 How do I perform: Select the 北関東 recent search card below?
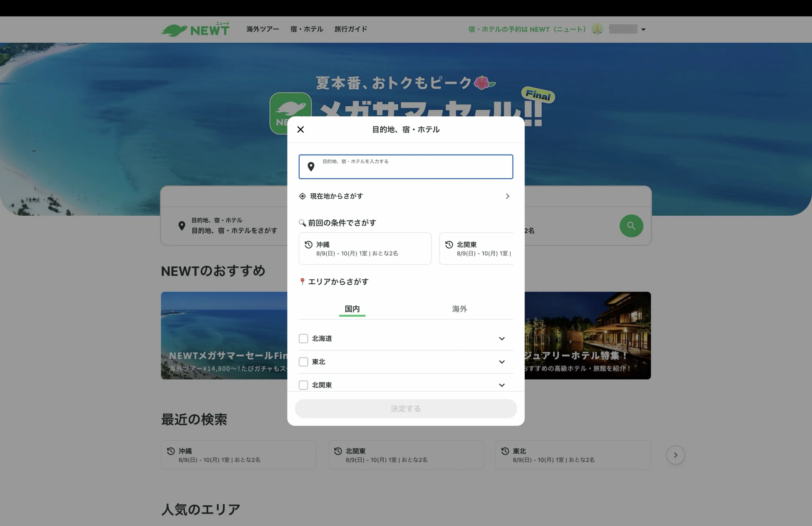[x=406, y=455]
